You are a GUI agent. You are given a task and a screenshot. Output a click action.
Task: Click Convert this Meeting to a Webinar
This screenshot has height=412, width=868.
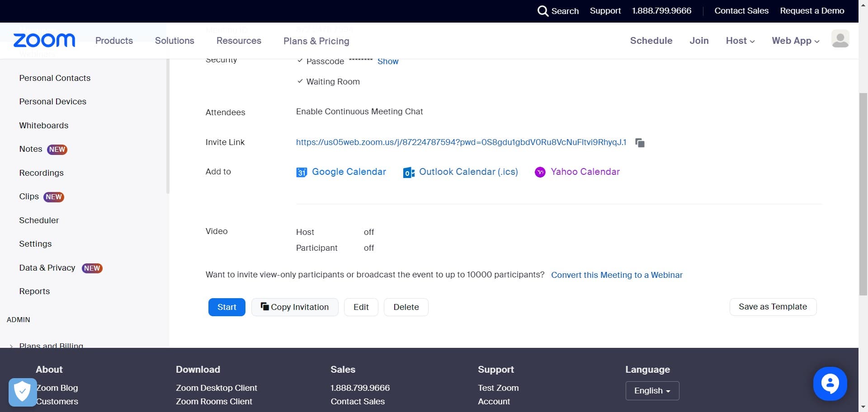click(617, 275)
